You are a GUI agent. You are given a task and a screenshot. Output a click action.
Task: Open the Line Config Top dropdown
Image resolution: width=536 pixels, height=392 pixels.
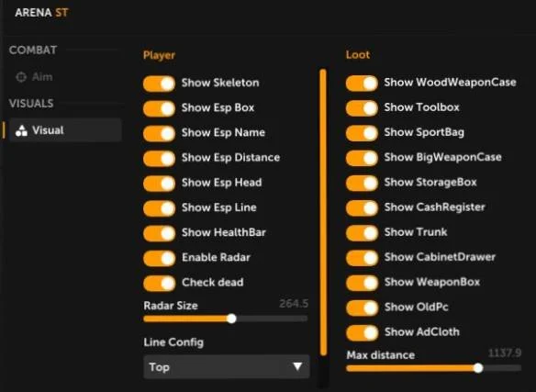coord(227,366)
